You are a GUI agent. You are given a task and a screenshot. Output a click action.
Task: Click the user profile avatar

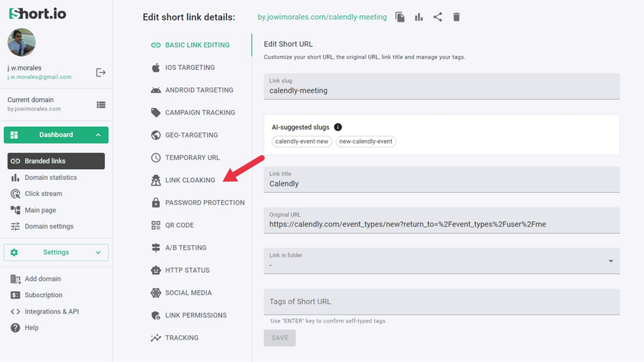[x=21, y=42]
